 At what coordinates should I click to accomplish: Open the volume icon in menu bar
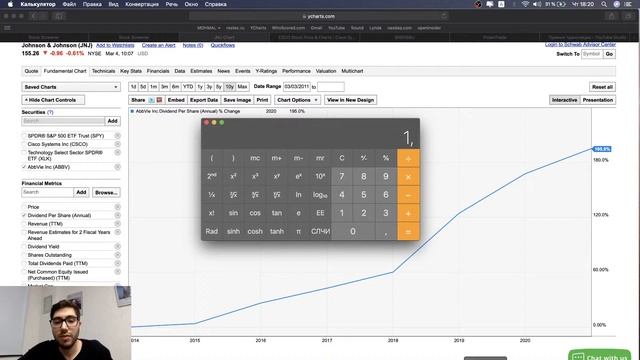tap(537, 4)
